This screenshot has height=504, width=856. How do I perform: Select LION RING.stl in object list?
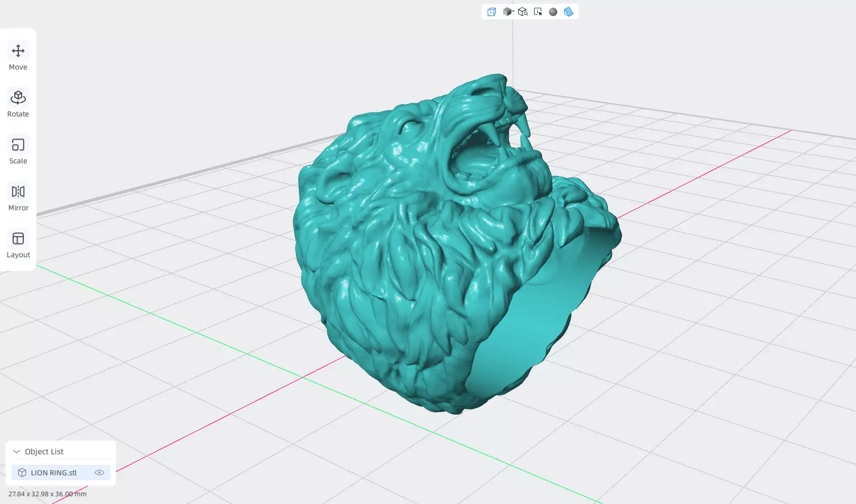(61, 473)
